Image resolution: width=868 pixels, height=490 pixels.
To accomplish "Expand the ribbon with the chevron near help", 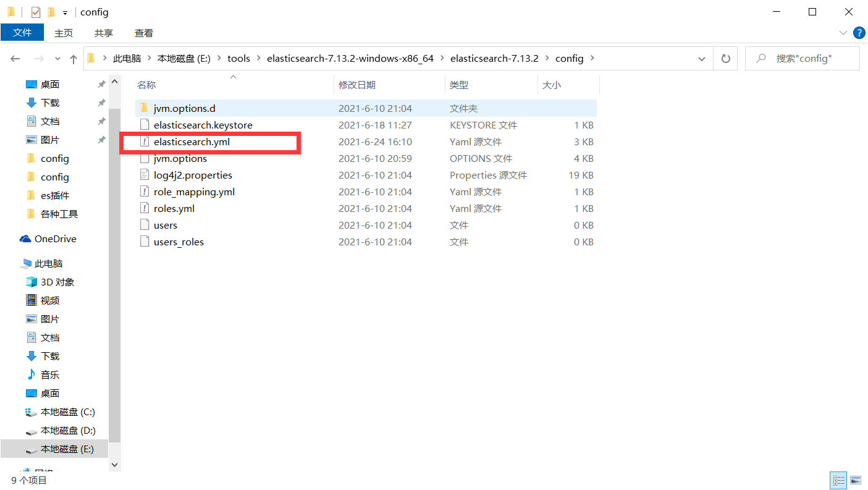I will click(x=843, y=33).
